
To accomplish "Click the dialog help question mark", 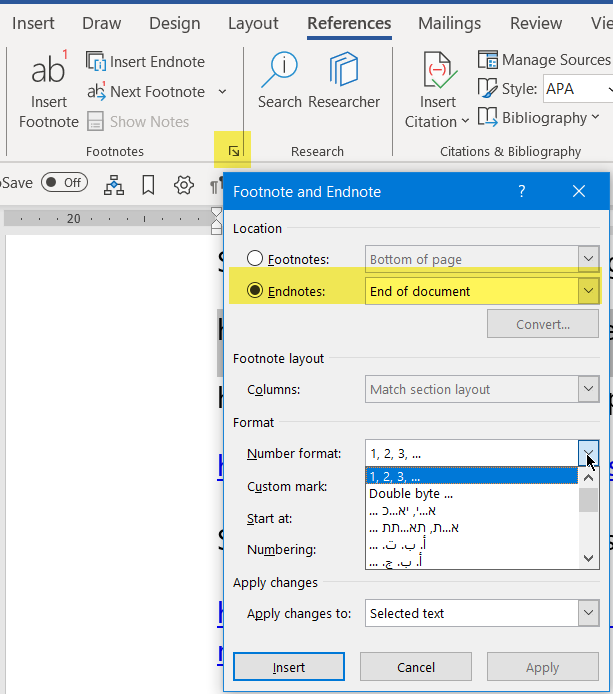I will click(522, 191).
